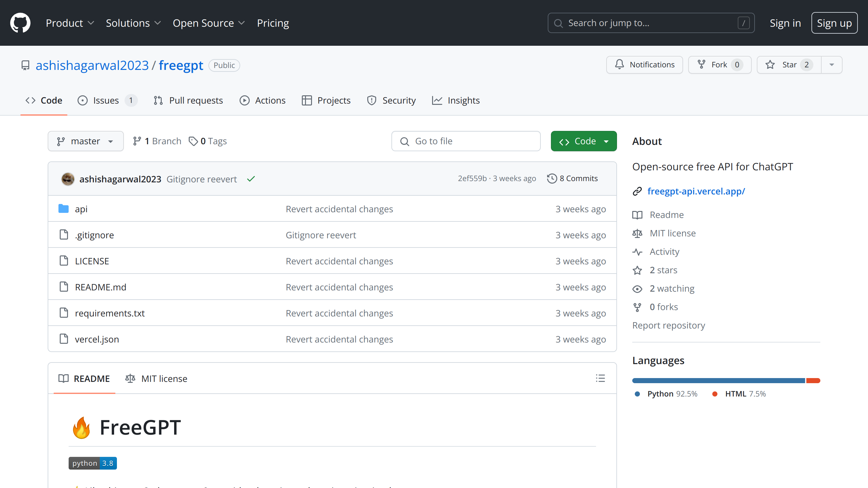Click the Sign in link
The height and width of the screenshot is (488, 868).
tap(785, 23)
